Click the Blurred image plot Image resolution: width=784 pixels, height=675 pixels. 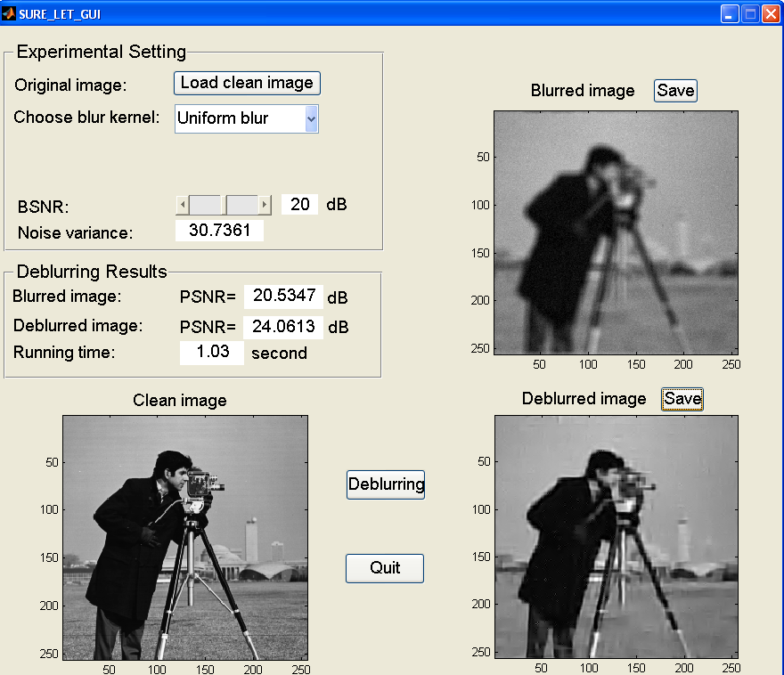[616, 232]
